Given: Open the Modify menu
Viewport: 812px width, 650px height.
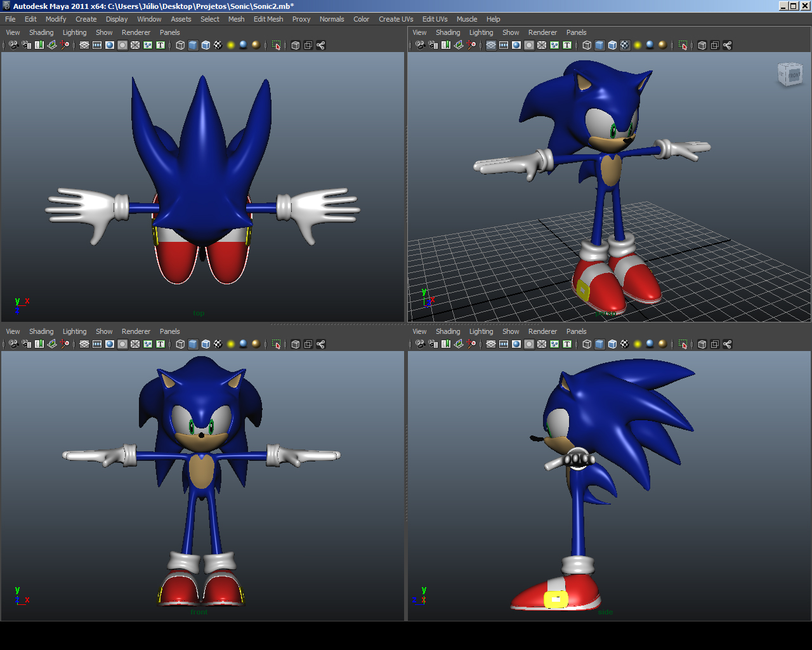Looking at the screenshot, I should pyautogui.click(x=56, y=19).
